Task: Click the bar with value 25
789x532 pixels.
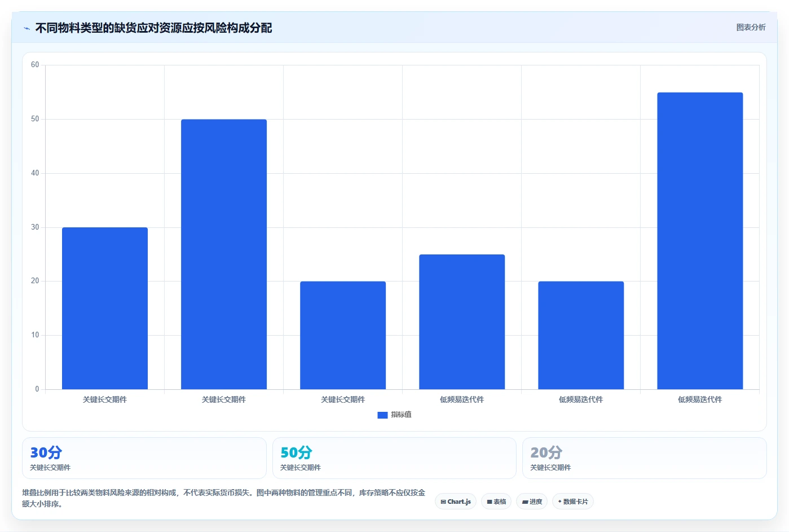Action: pos(462,322)
